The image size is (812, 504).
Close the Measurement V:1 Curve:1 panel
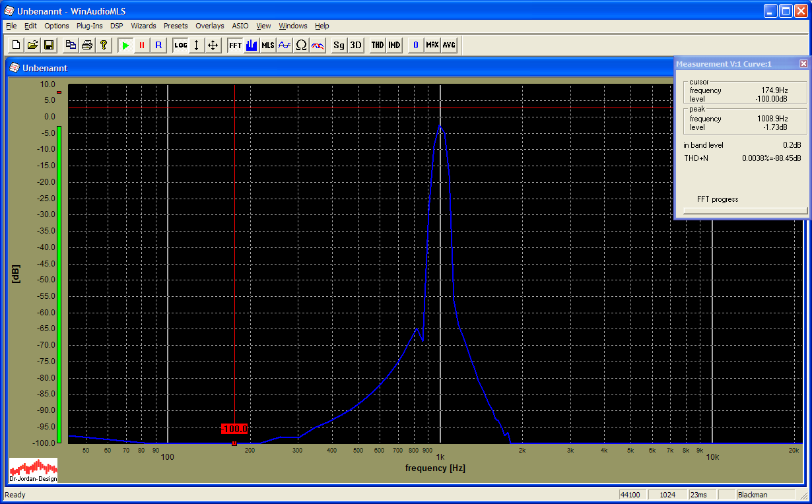pos(803,64)
